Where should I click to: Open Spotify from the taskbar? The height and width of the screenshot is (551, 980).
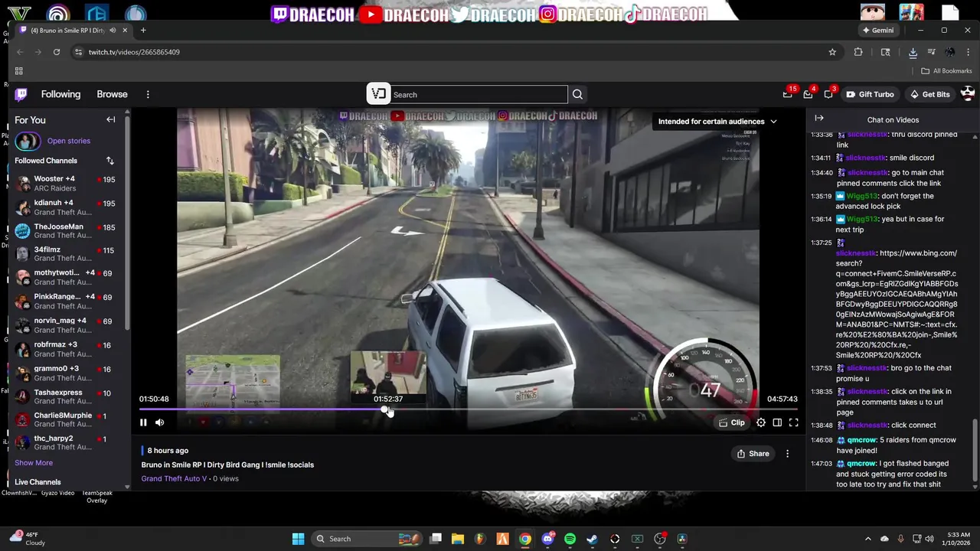click(570, 539)
